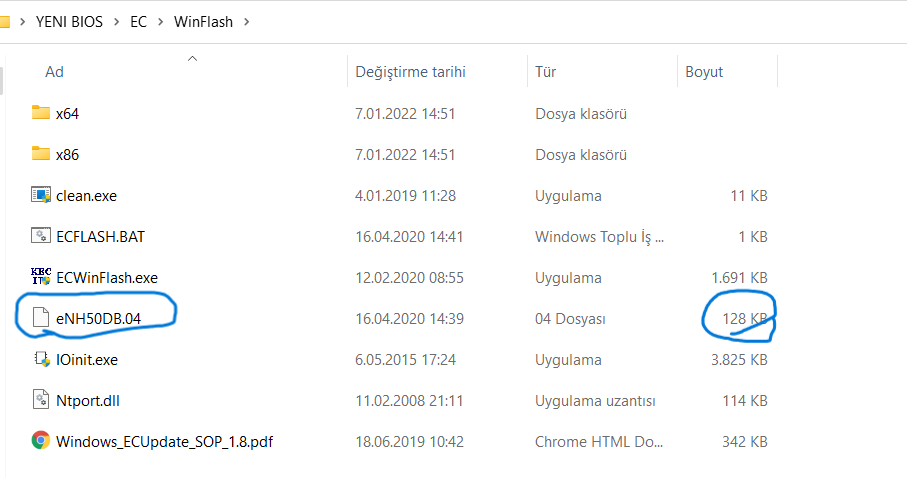The height and width of the screenshot is (478, 907).
Task: Sort files by the Ad column header
Action: [x=54, y=72]
